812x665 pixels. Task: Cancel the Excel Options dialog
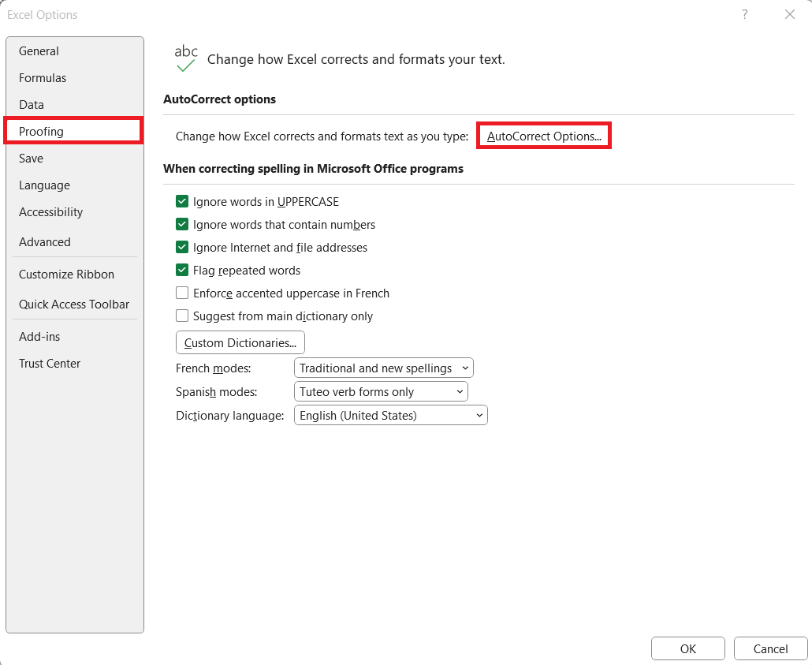pos(770,648)
